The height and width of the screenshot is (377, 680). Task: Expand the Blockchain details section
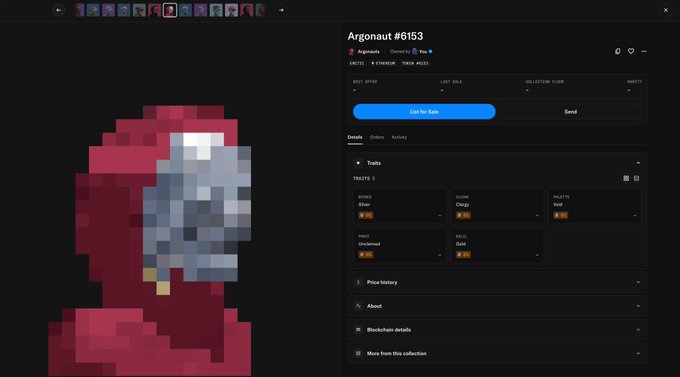tap(497, 330)
